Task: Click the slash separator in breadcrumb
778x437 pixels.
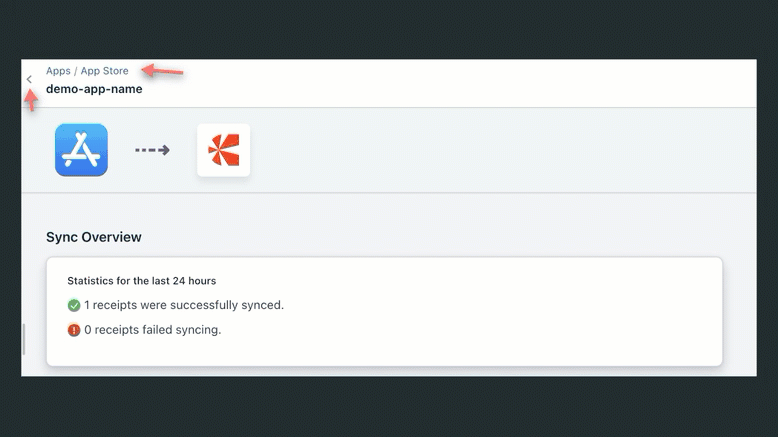Action: point(75,71)
